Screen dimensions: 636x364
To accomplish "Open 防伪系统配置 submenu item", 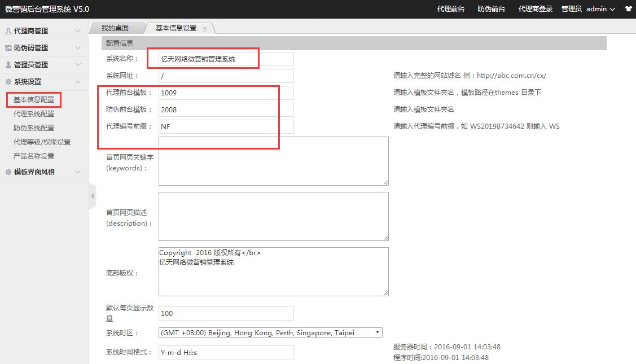I will 34,128.
